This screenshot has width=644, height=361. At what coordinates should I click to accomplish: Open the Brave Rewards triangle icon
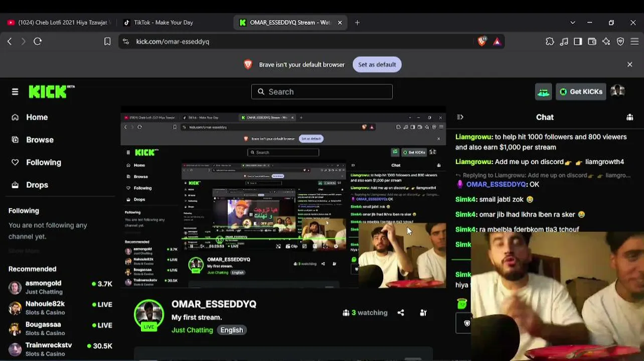(x=497, y=42)
